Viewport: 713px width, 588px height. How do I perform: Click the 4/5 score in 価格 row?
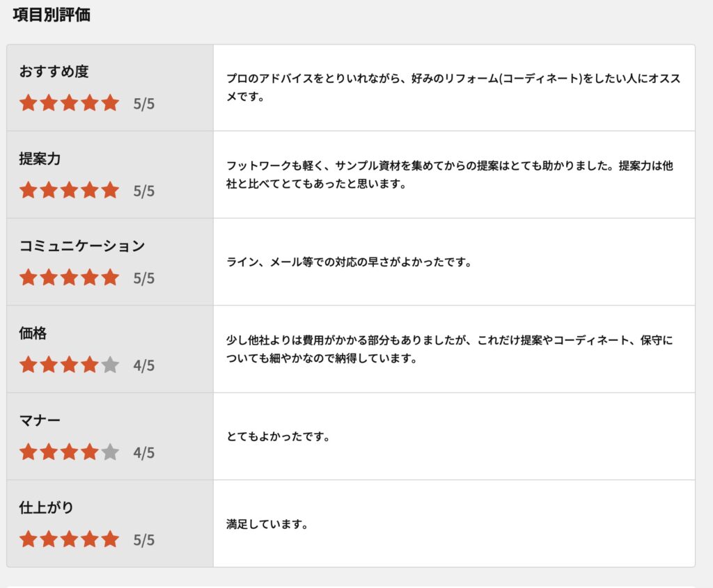pyautogui.click(x=144, y=366)
